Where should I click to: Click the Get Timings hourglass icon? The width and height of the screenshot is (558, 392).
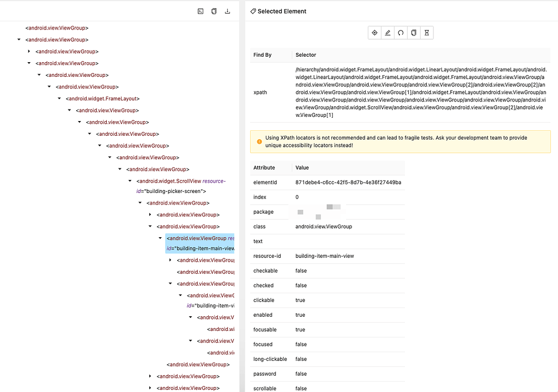coord(427,32)
